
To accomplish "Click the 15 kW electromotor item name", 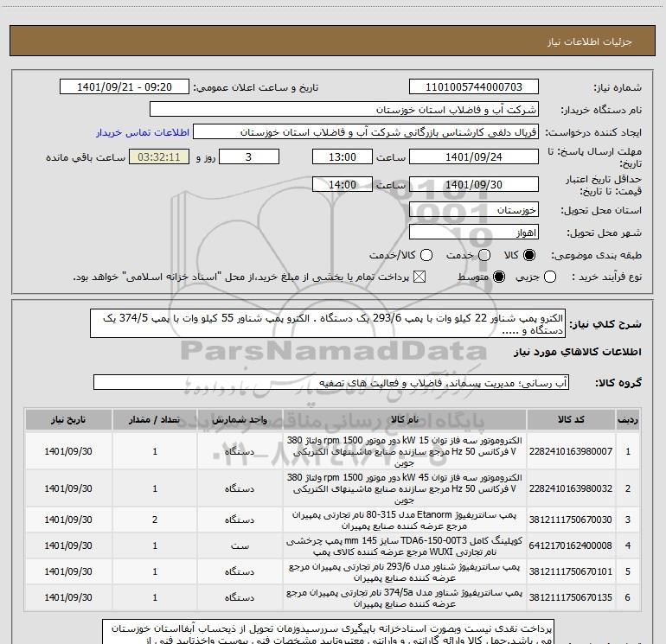I will [405, 451].
